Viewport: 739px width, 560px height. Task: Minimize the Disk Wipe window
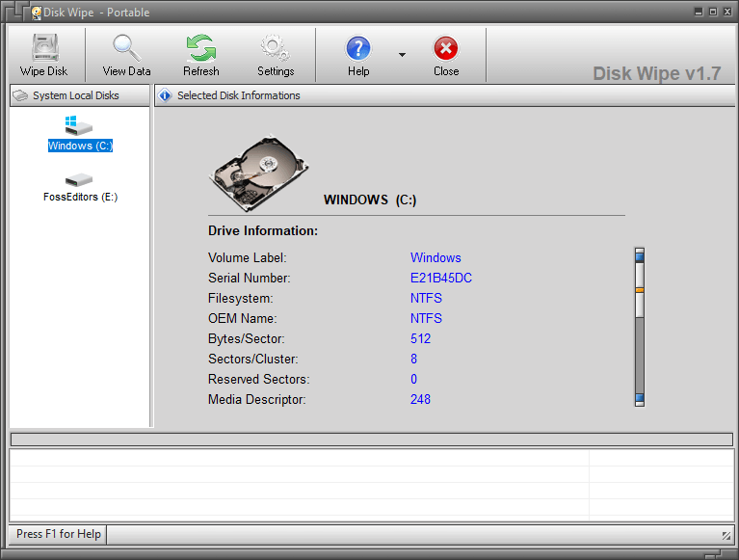click(x=699, y=12)
